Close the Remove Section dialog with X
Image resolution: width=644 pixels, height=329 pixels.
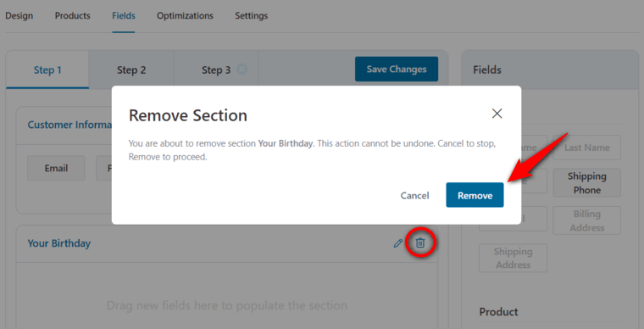click(497, 114)
